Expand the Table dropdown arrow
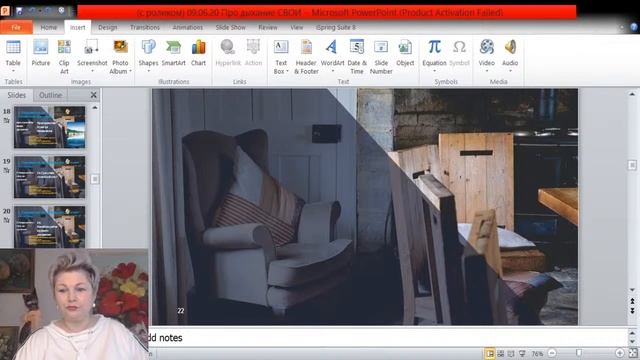Screen dimensions: 640x360 (13, 71)
